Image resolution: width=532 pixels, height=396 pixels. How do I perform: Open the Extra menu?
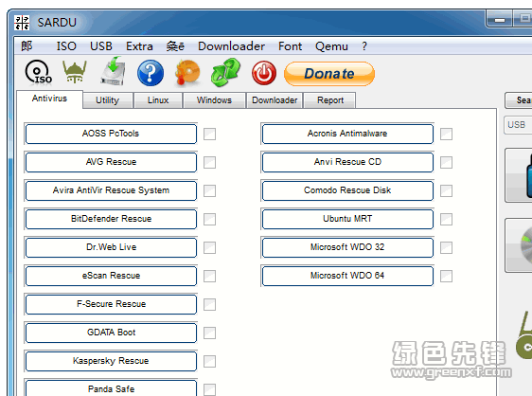tap(139, 46)
